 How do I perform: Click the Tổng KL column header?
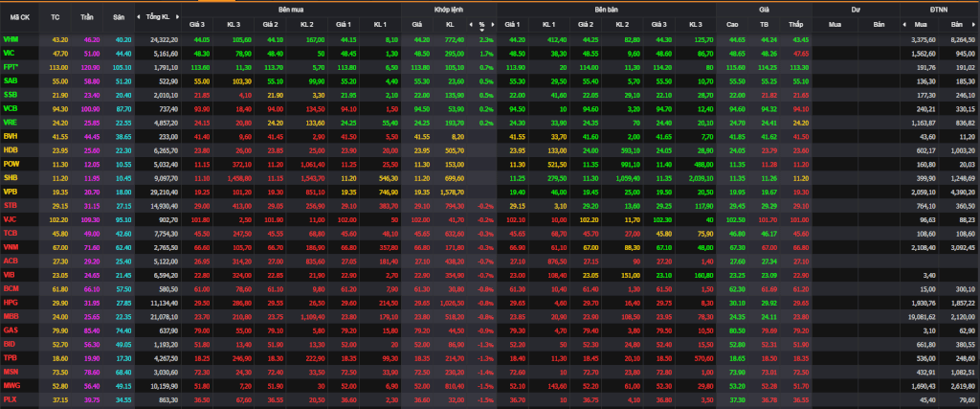158,17
